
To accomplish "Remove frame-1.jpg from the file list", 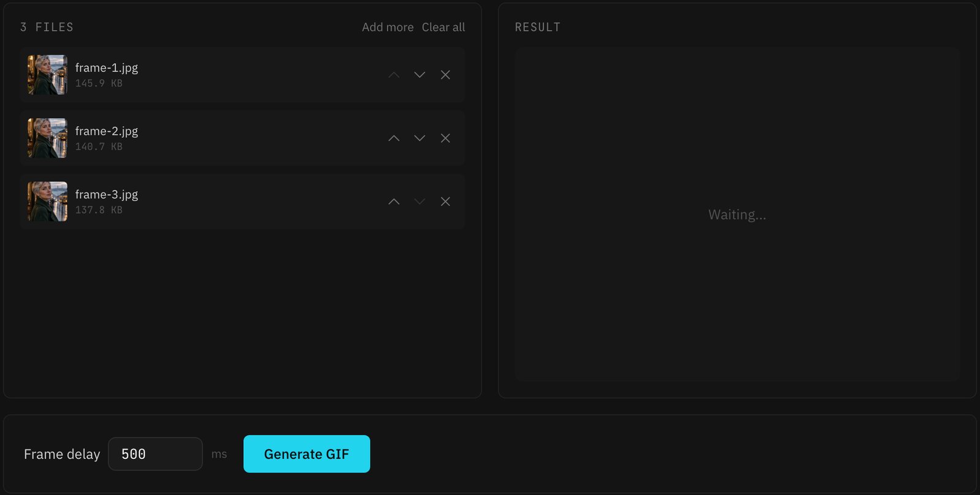I will (x=445, y=75).
